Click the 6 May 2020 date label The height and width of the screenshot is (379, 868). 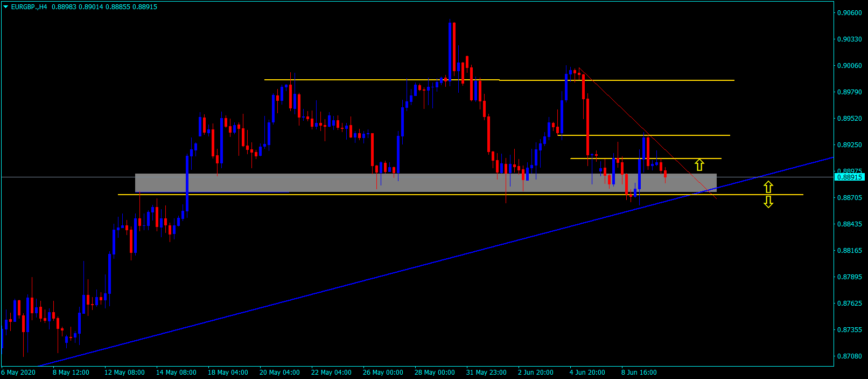coord(19,373)
